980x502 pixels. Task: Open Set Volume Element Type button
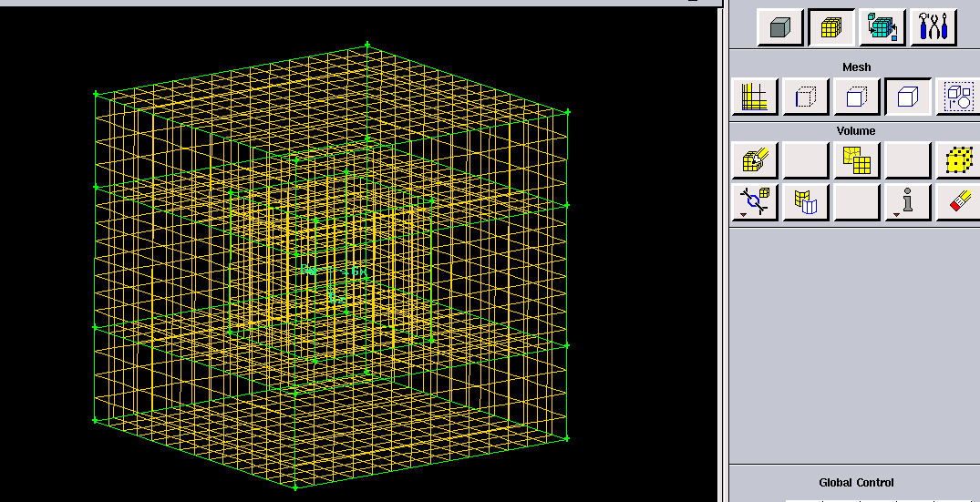(x=957, y=160)
